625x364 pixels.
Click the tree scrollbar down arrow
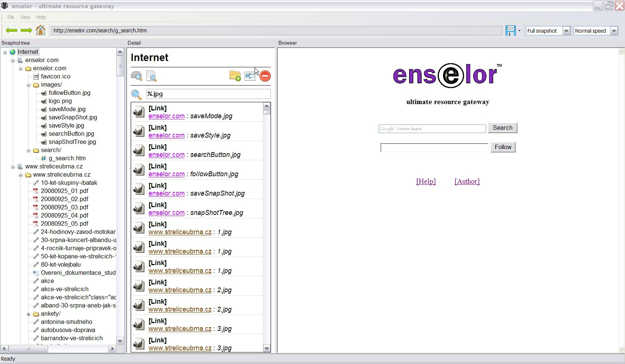tap(120, 341)
